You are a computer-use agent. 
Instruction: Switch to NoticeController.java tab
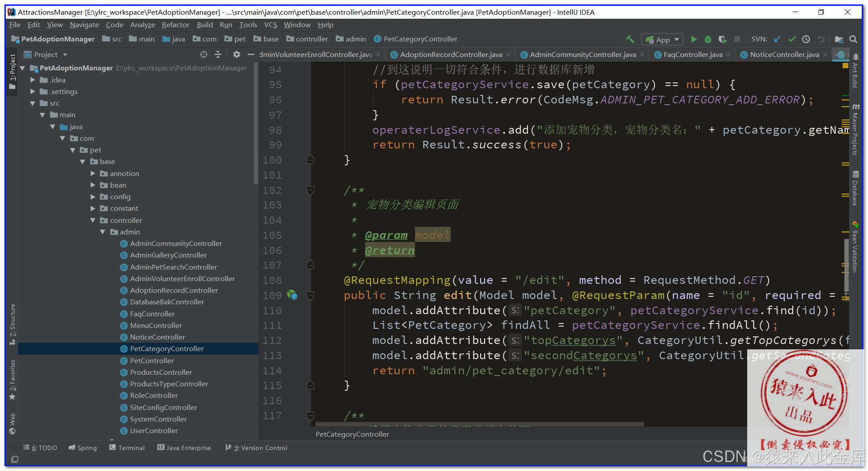tap(785, 54)
